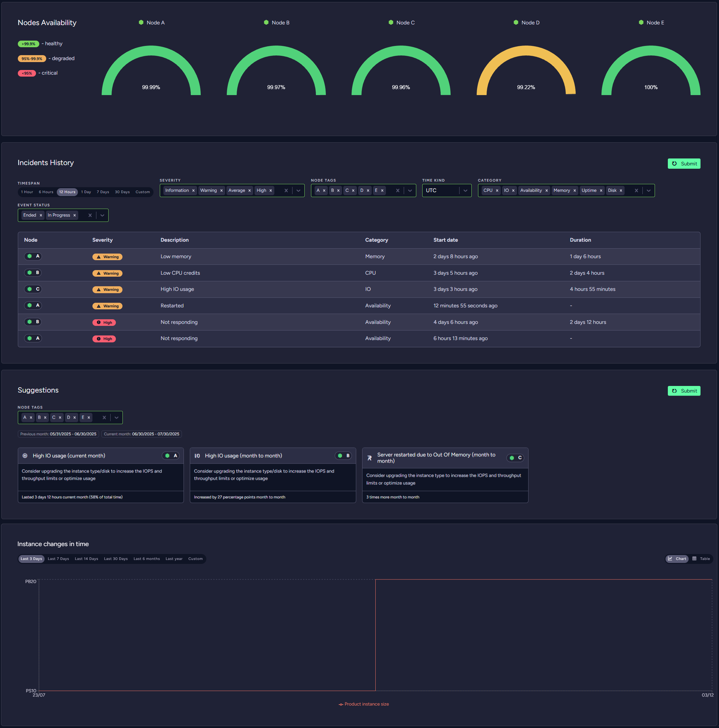The image size is (719, 728).
Task: Click Product instance size legend entry
Action: click(364, 704)
